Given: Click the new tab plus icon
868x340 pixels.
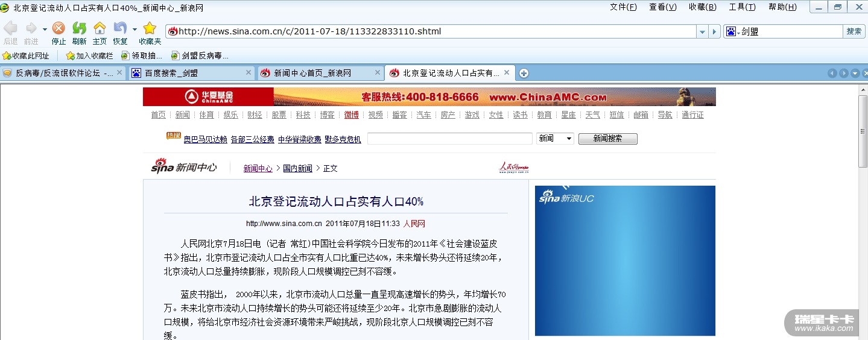Looking at the screenshot, I should click(x=524, y=74).
